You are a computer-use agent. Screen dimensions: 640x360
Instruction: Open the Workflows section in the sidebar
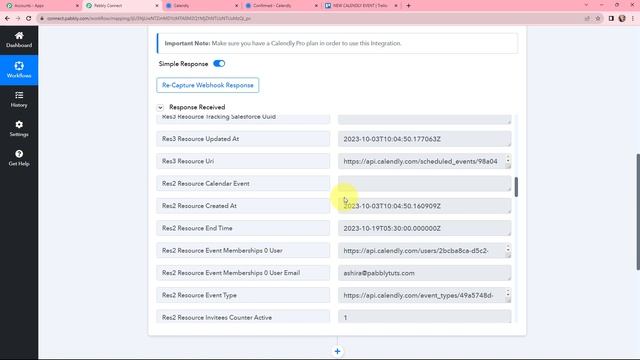[19, 70]
